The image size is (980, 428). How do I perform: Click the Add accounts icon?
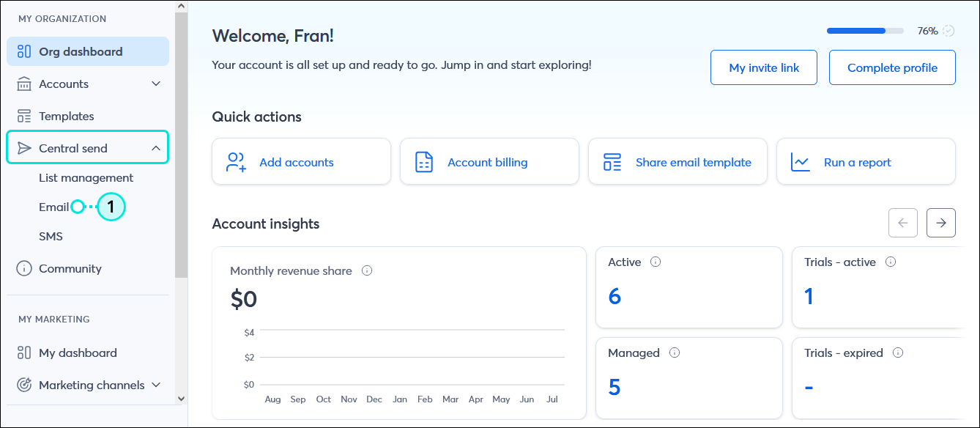click(x=234, y=161)
